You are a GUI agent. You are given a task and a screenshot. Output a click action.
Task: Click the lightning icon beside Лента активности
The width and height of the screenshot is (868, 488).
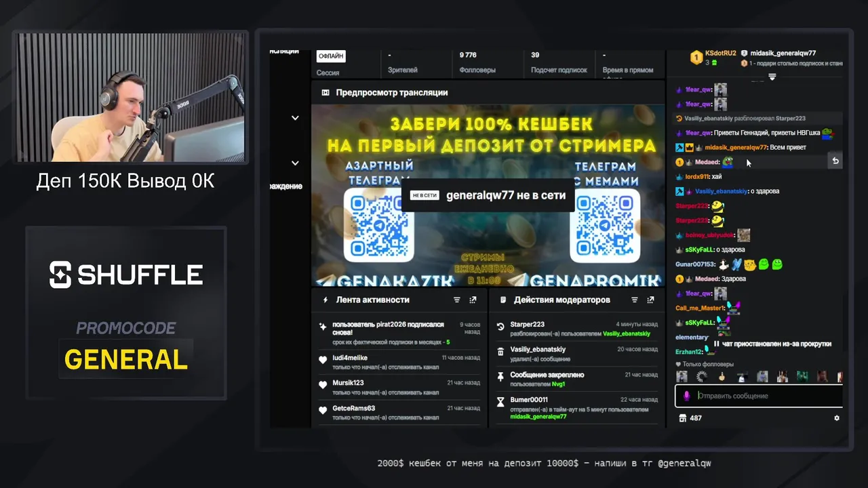coord(325,300)
